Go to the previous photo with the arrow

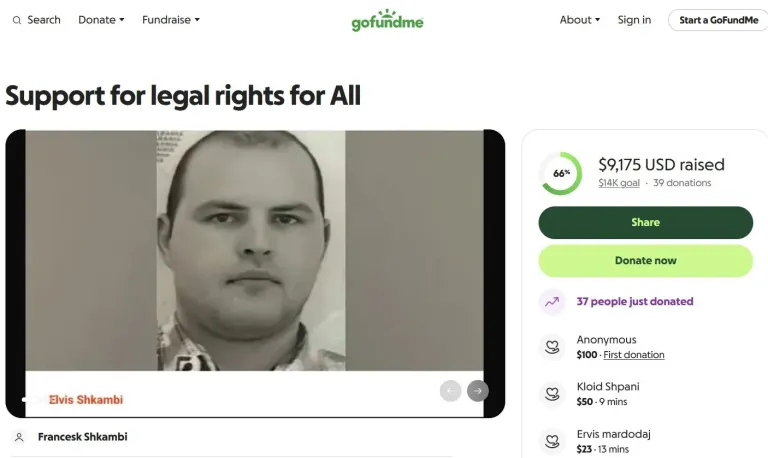coord(451,391)
